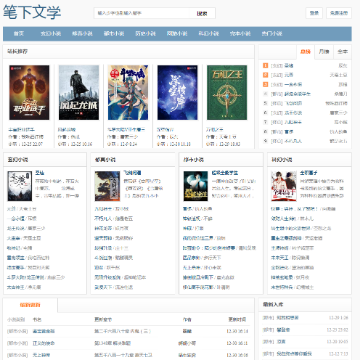Click the 登录 login button
The image size is (360, 360).
314,13
